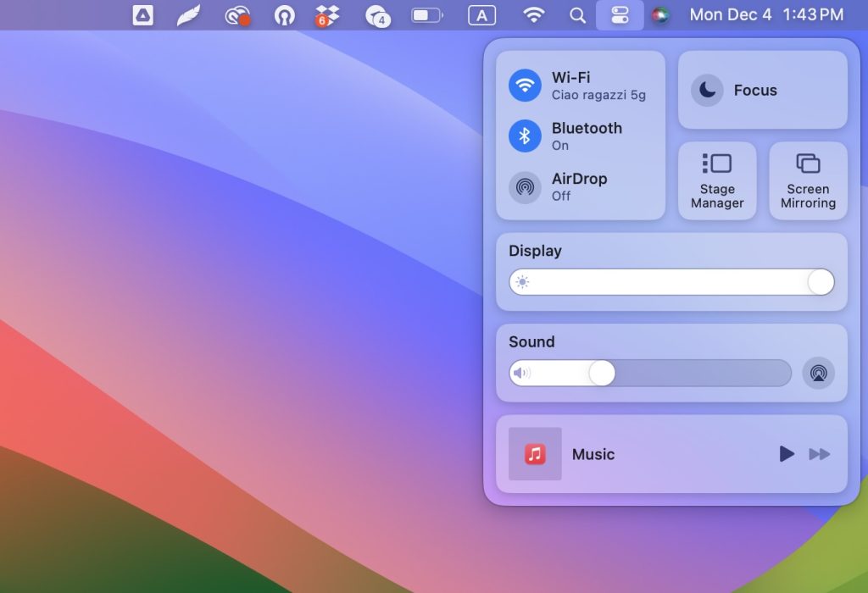Viewport: 868px width, 593px height.
Task: Select the Screen Mirroring tile
Action: pos(808,180)
